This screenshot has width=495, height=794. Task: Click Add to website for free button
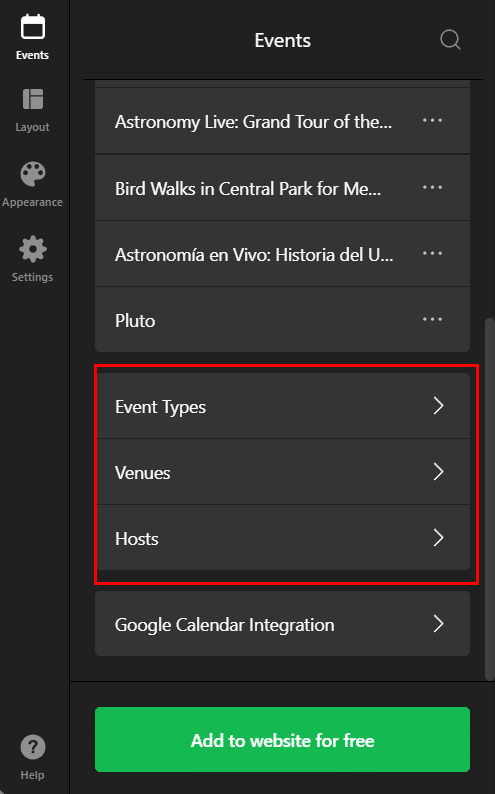pos(282,740)
